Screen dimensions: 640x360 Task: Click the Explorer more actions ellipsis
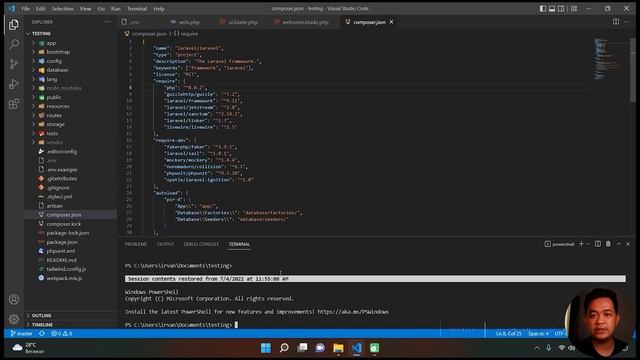[107, 22]
